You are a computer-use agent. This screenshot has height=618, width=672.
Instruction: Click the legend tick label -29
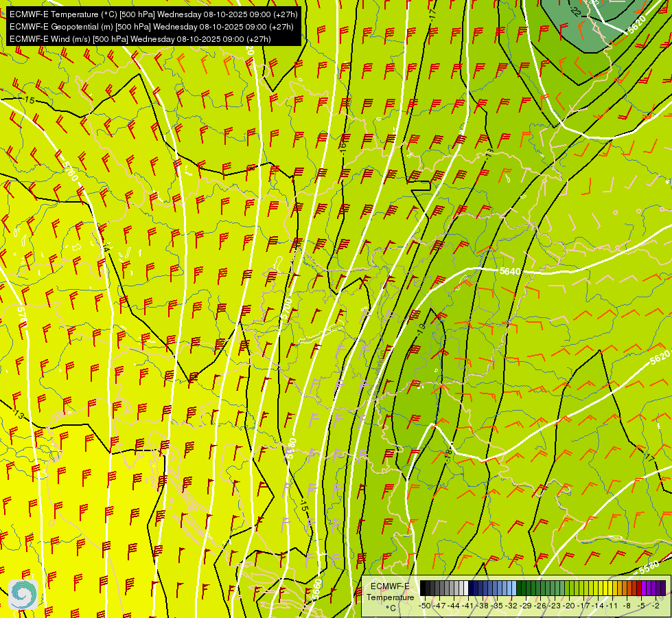click(526, 606)
